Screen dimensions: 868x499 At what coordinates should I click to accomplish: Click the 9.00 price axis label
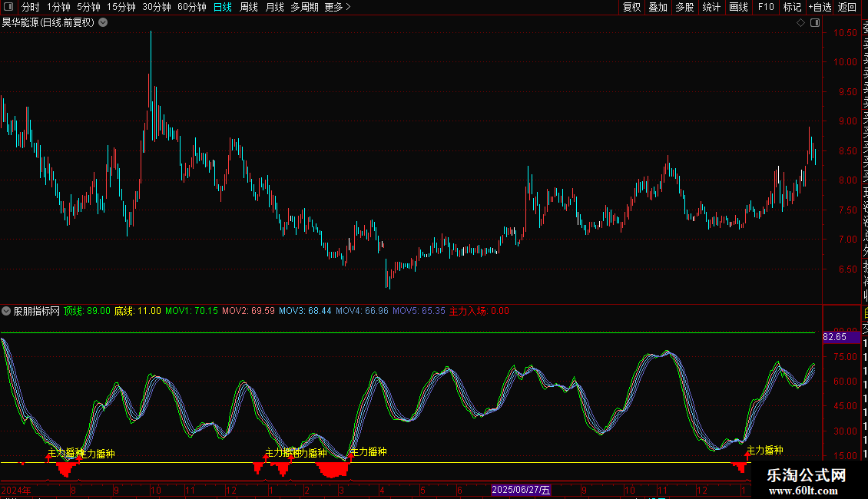[x=847, y=121]
